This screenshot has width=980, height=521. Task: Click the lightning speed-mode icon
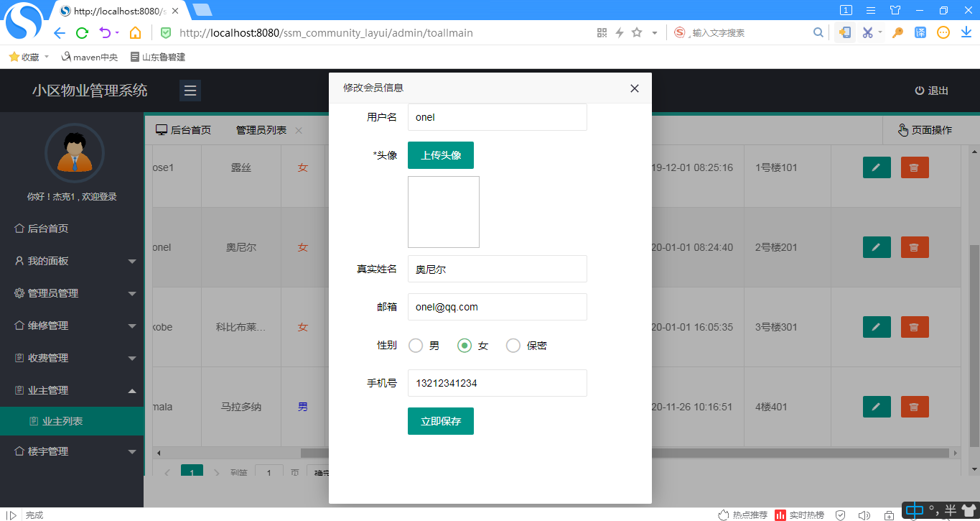pos(619,33)
